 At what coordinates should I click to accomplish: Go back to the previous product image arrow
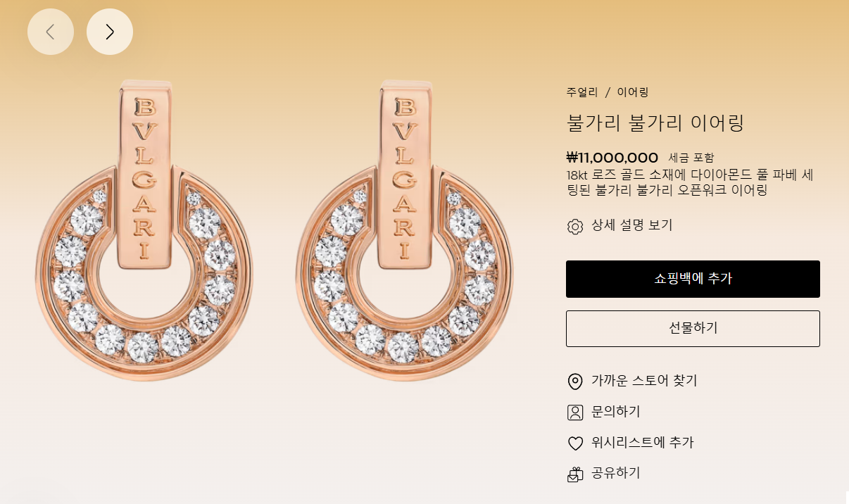click(x=51, y=32)
